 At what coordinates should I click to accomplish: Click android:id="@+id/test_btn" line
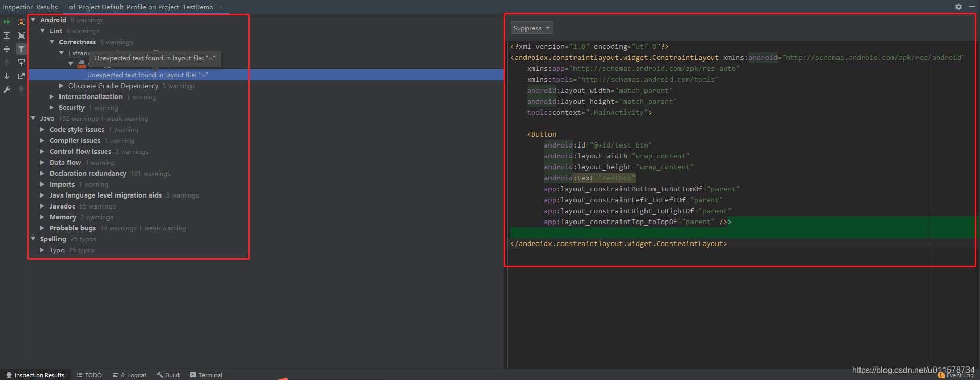[x=598, y=145]
